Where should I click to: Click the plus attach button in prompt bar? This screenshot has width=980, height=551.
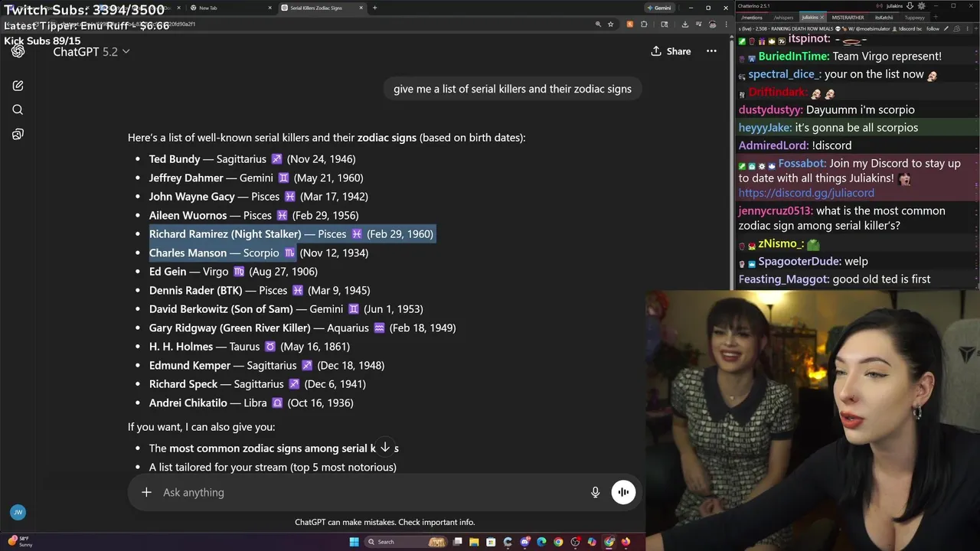click(x=146, y=492)
